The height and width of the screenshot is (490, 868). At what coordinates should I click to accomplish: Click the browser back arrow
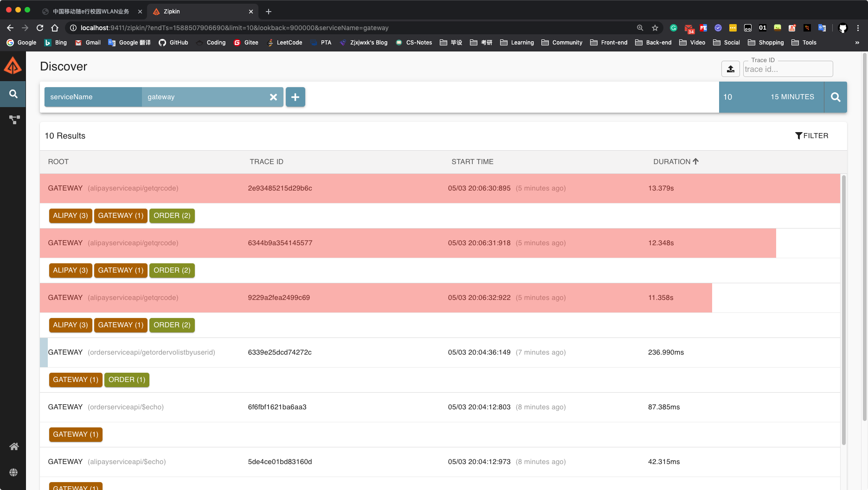[10, 28]
